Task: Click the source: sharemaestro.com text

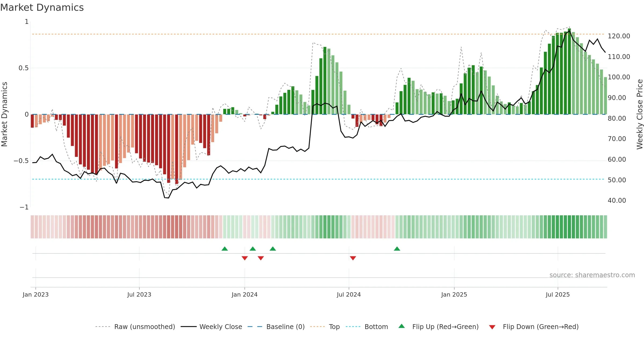Action: pyautogui.click(x=592, y=275)
